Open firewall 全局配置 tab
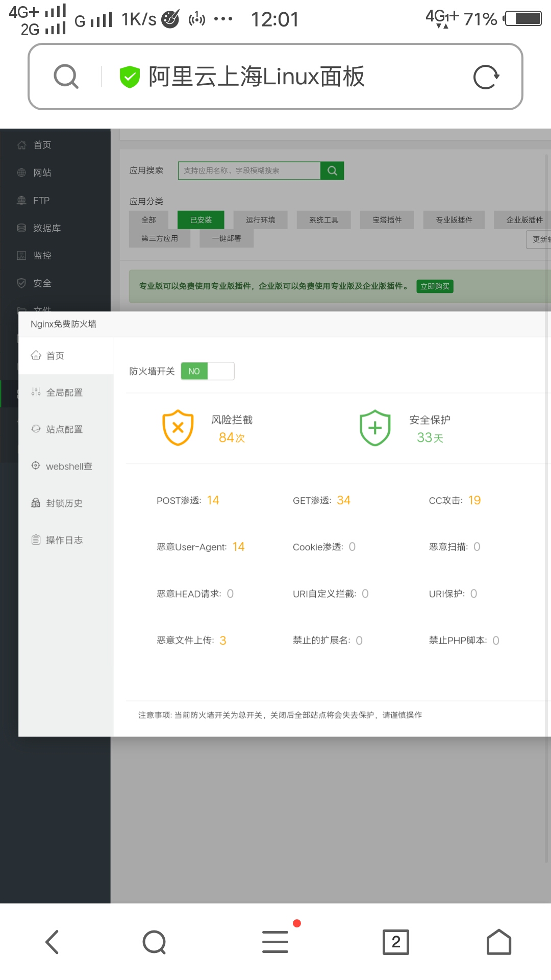The width and height of the screenshot is (551, 980). pyautogui.click(x=66, y=393)
